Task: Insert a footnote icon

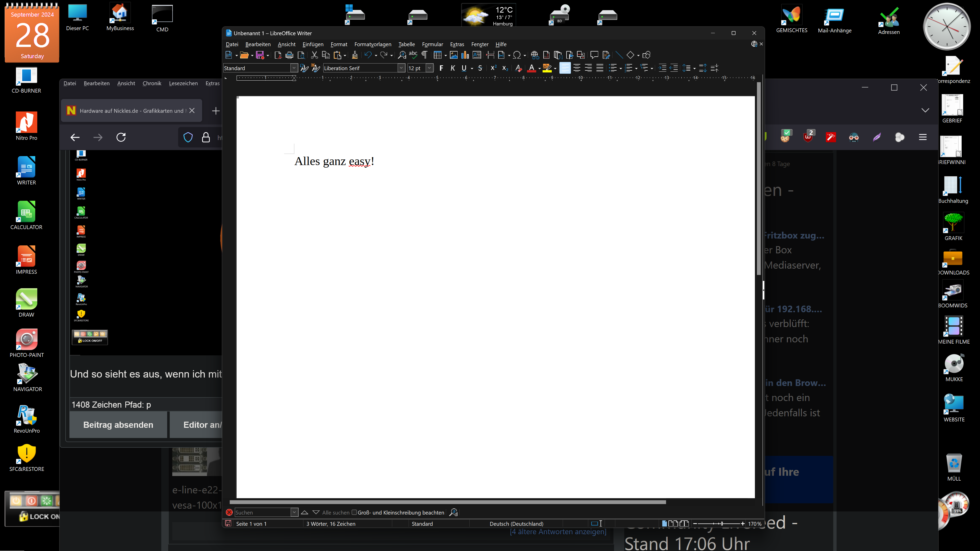Action: 546,56
